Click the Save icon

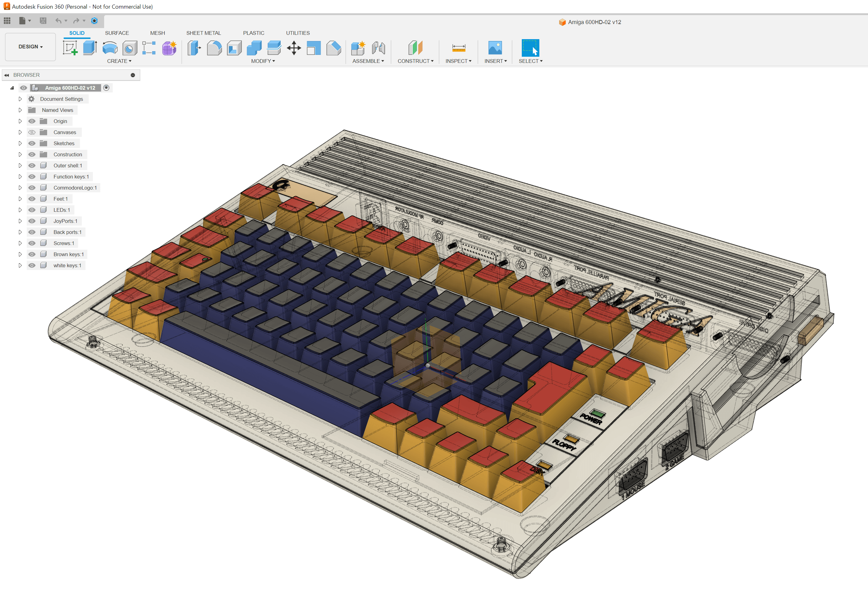[x=43, y=20]
